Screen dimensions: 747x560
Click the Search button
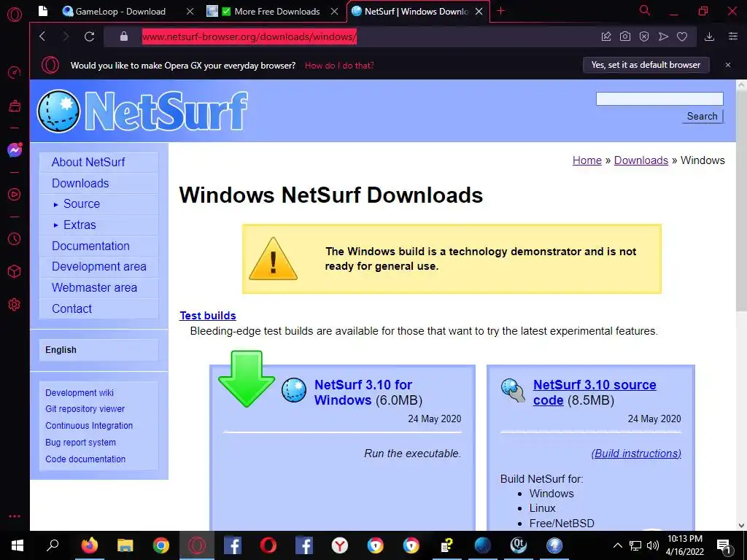click(x=703, y=116)
